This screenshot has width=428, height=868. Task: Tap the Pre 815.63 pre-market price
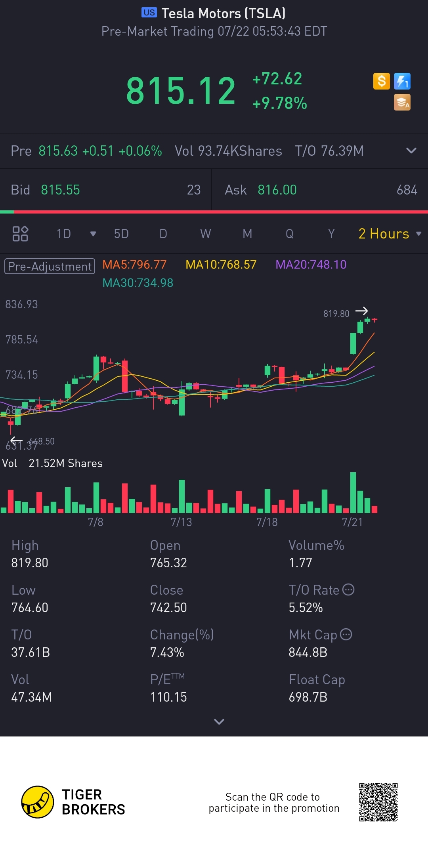click(x=58, y=151)
